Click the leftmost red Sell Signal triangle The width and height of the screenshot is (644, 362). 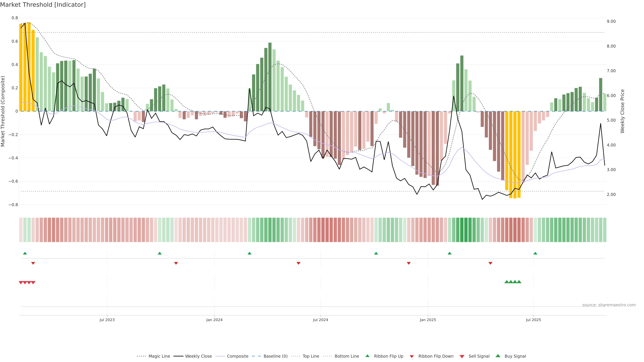[21, 283]
